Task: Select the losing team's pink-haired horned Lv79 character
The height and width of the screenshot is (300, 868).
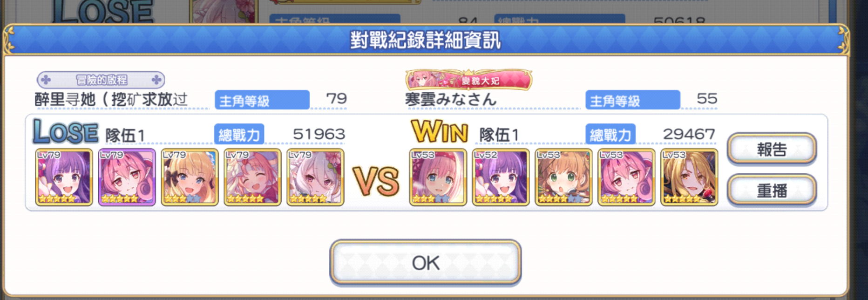Action: point(127,177)
